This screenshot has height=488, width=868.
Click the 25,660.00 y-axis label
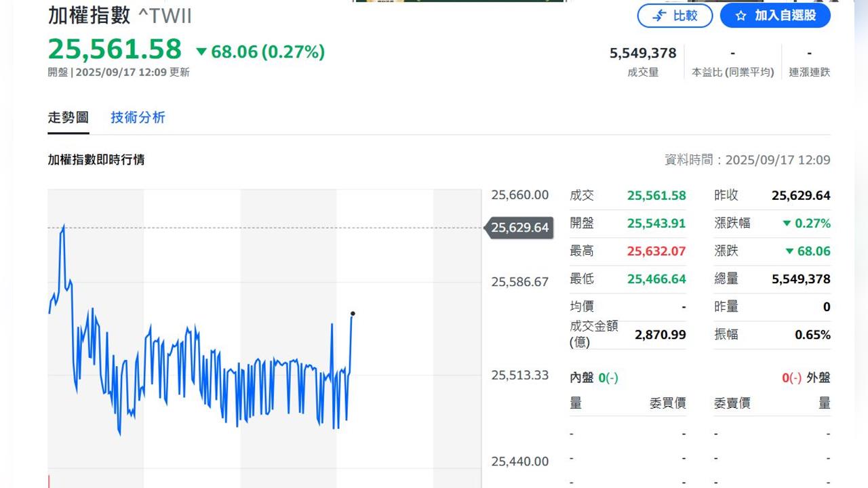(520, 195)
